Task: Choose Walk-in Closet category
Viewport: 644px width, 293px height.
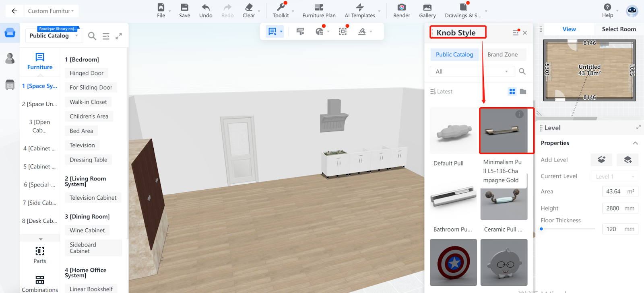Action: click(88, 102)
